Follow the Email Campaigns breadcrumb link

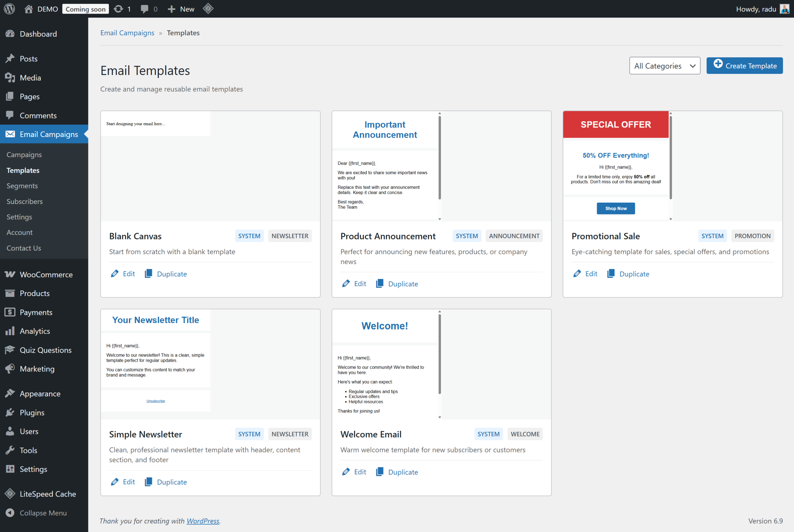(127, 33)
